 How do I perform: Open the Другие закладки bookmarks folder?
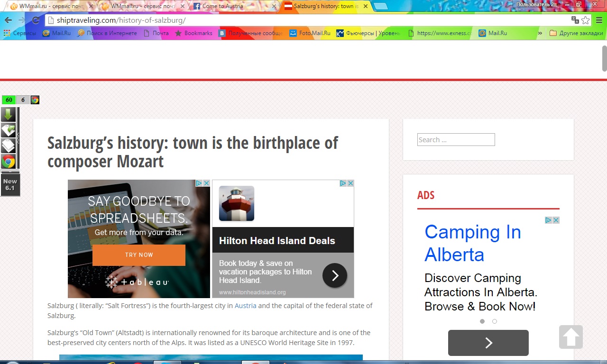tap(576, 33)
